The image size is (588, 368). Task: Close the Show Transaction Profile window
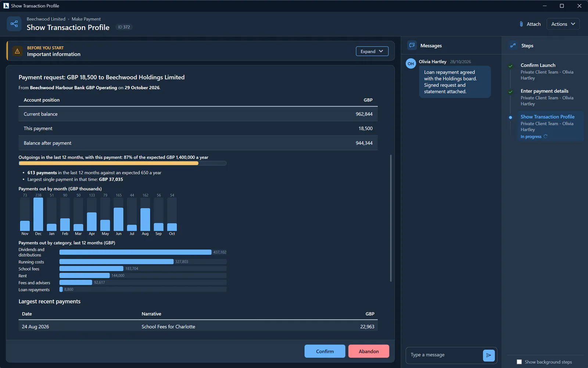(579, 6)
